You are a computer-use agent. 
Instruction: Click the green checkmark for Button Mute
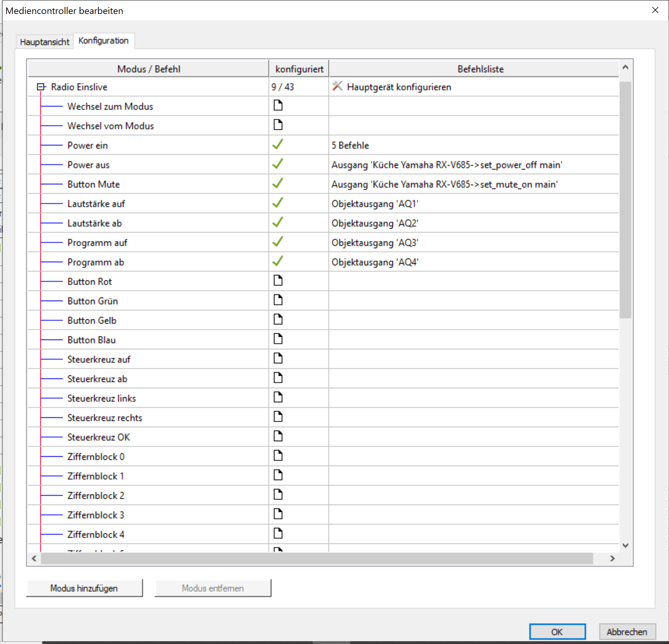278,184
